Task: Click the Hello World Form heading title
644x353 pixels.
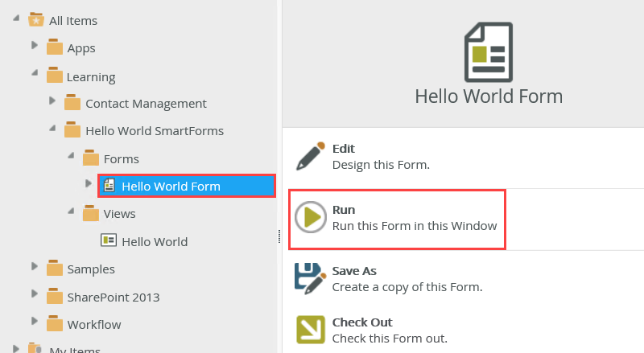Action: pyautogui.click(x=489, y=96)
